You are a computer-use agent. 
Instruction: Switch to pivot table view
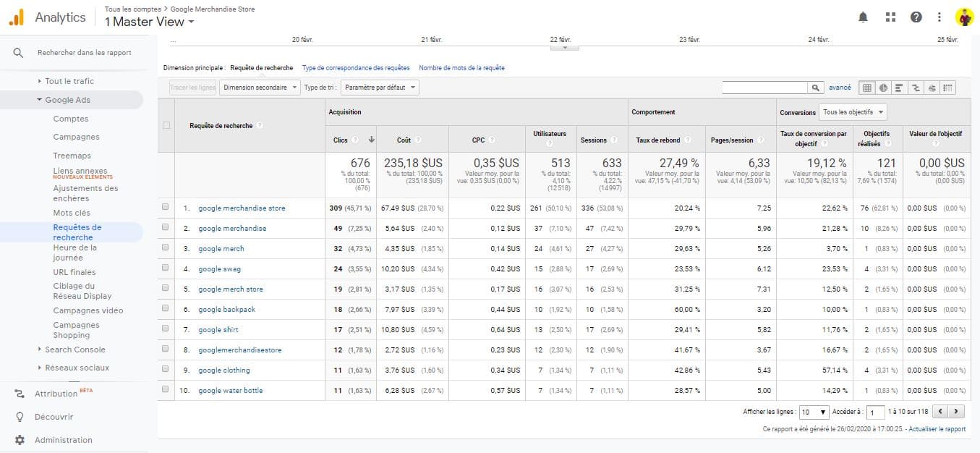[x=948, y=88]
